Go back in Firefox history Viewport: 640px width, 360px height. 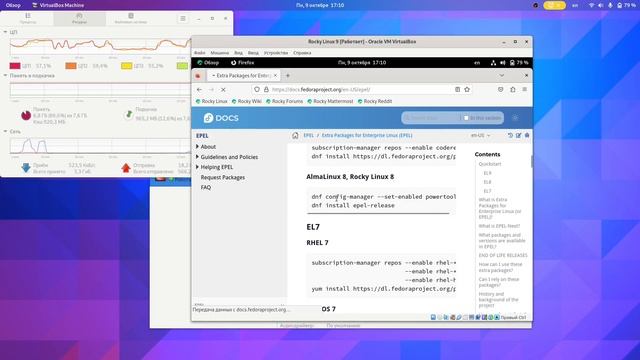199,89
